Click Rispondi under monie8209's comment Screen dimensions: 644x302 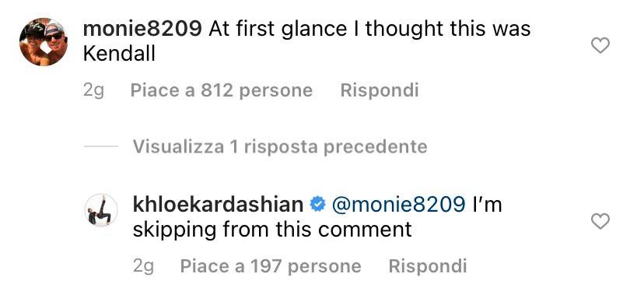coord(380,90)
